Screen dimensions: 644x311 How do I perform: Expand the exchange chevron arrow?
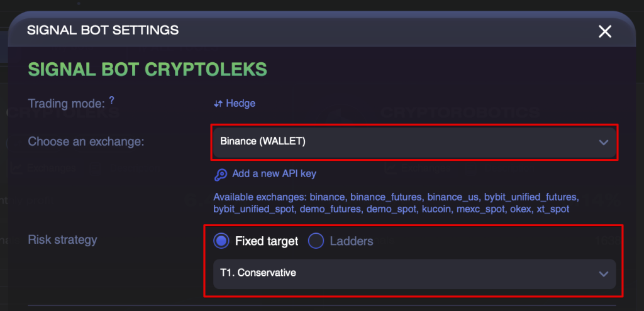pos(603,143)
